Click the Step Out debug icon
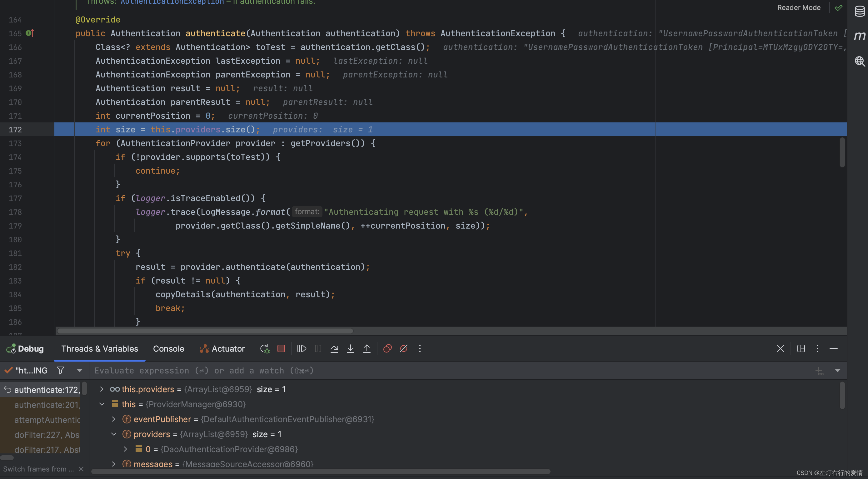Screen dimensions: 868x479 click(x=367, y=348)
